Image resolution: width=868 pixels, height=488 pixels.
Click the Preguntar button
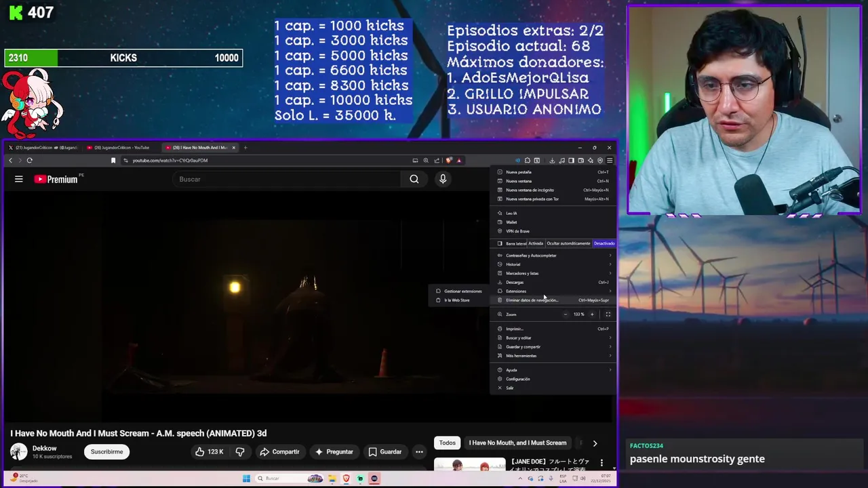click(x=333, y=451)
